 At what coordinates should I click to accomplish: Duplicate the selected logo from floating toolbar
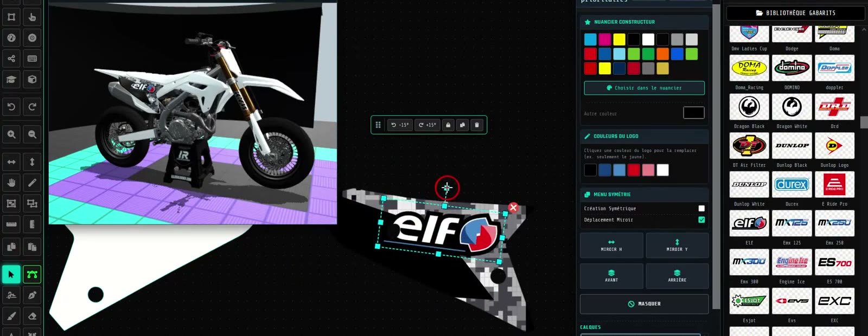[462, 125]
